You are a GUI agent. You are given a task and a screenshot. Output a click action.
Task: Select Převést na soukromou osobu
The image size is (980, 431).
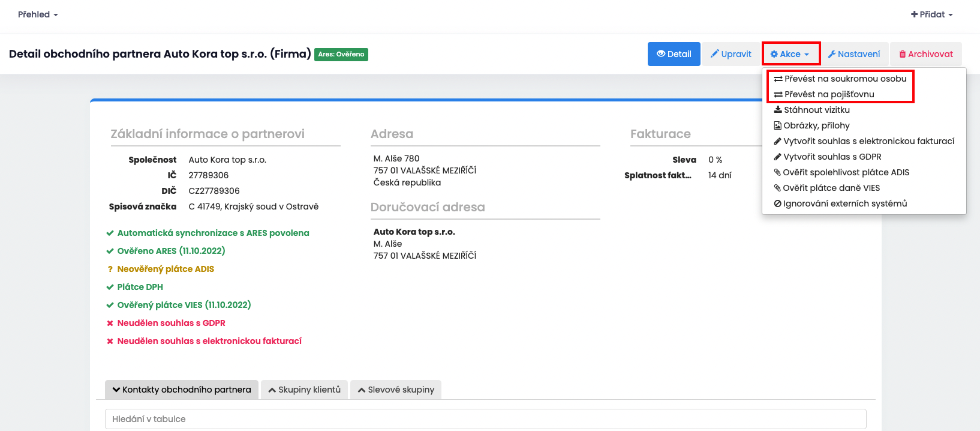(x=845, y=79)
